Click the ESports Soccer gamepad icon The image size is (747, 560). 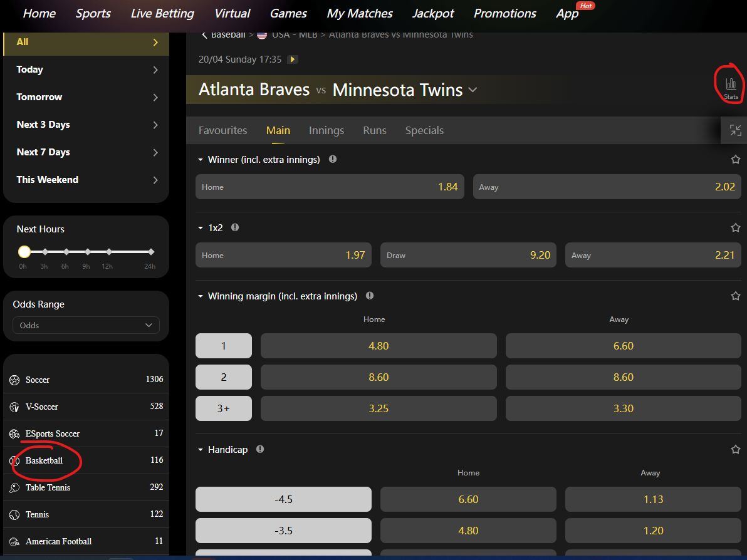[x=14, y=434]
